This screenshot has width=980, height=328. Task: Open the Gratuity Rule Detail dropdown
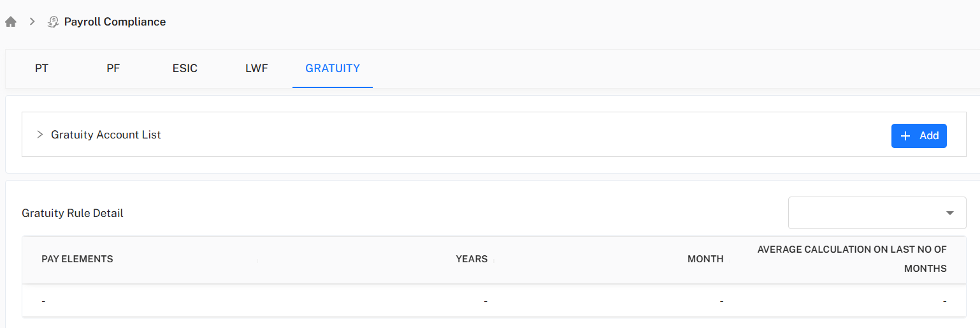coord(877,212)
